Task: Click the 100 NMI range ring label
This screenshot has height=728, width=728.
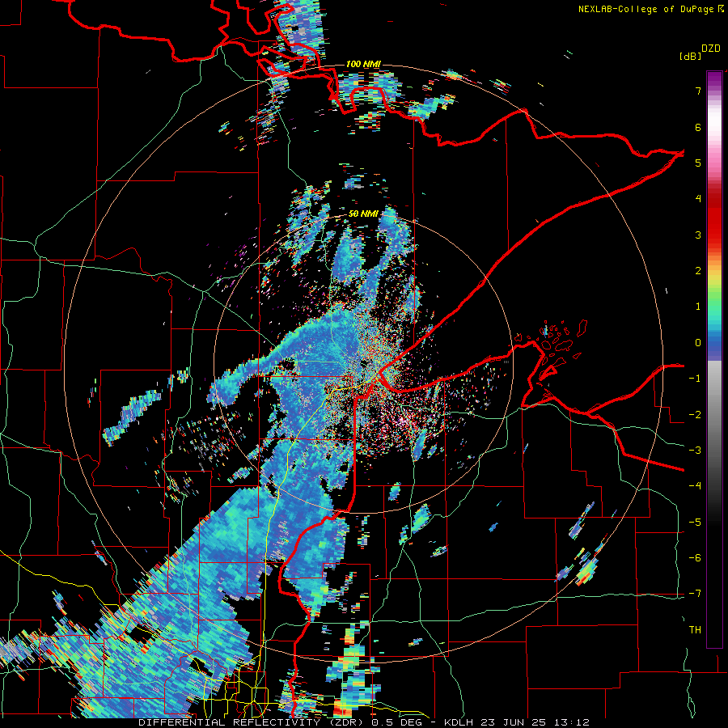Action: 362,64
